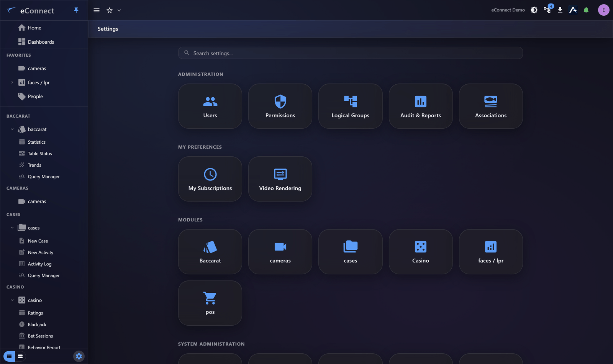
Task: Collapse the cases tree node
Action: 12,228
